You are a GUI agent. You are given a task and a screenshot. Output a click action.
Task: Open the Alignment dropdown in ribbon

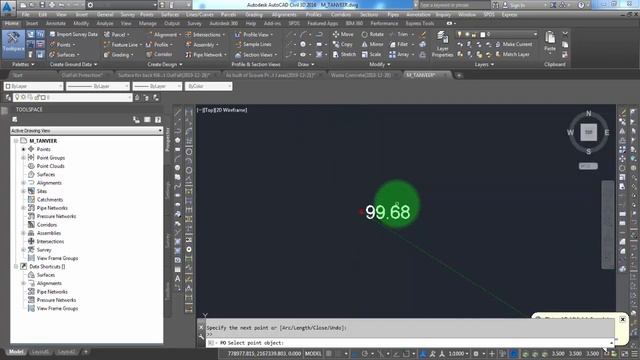pos(164,35)
